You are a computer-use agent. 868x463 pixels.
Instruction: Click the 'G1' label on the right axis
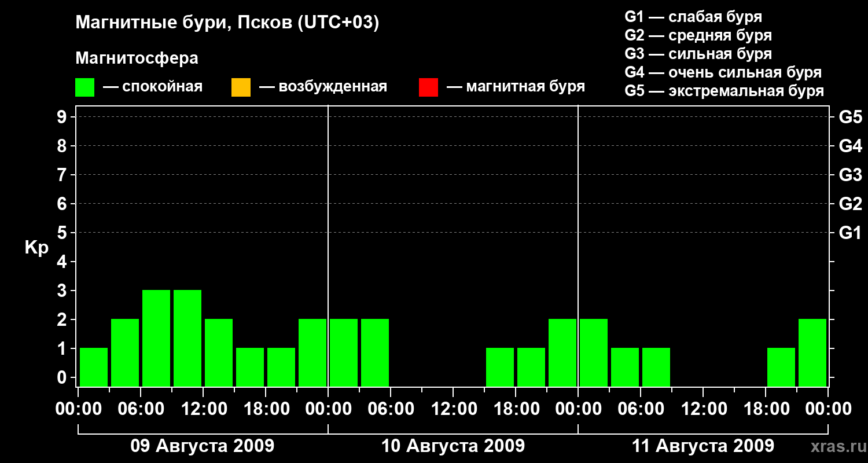click(851, 233)
